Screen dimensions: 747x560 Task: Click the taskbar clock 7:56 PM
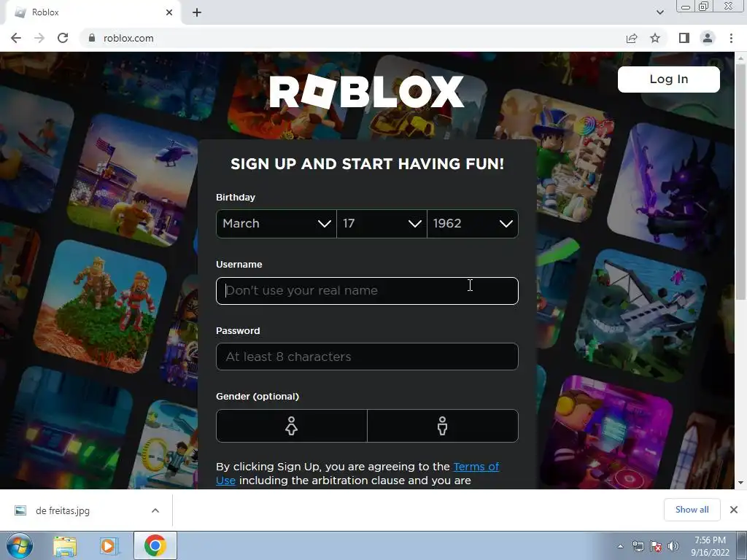point(710,546)
